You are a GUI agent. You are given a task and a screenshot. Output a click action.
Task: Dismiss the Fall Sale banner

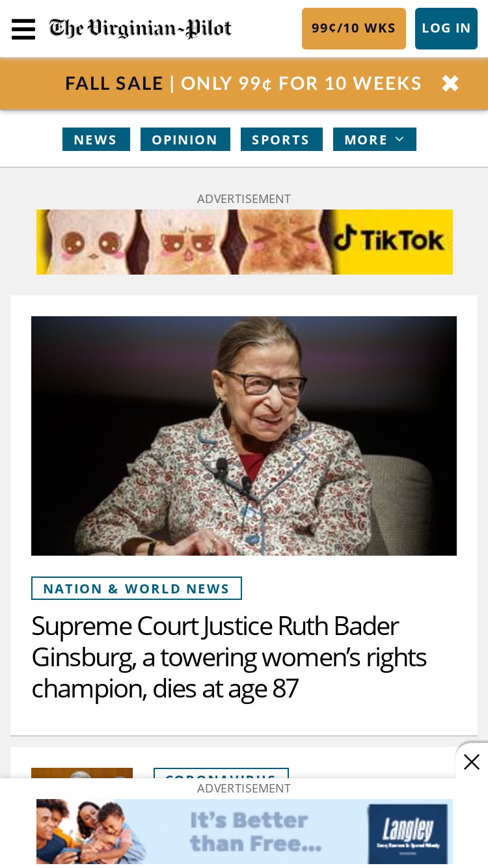450,83
